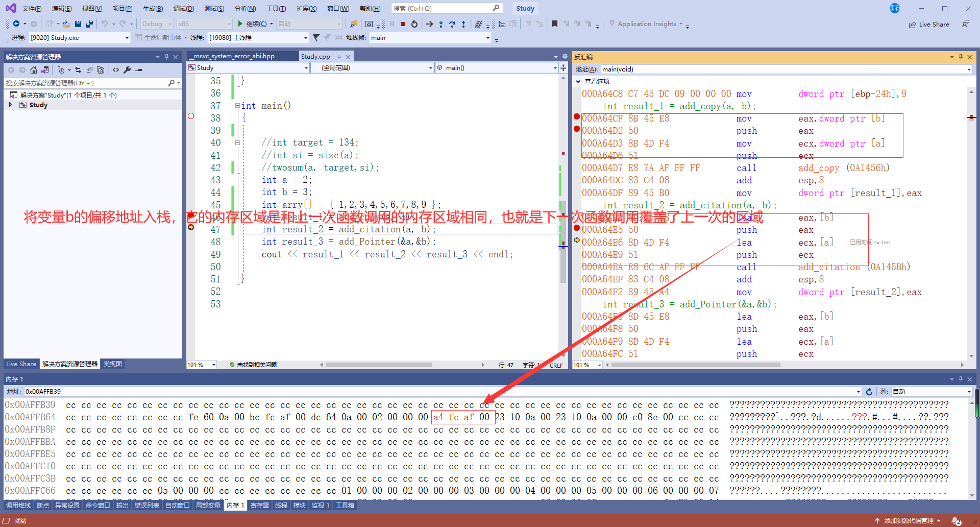Click the View Code angle-brackets icon
The image size is (980, 527).
(x=116, y=70)
